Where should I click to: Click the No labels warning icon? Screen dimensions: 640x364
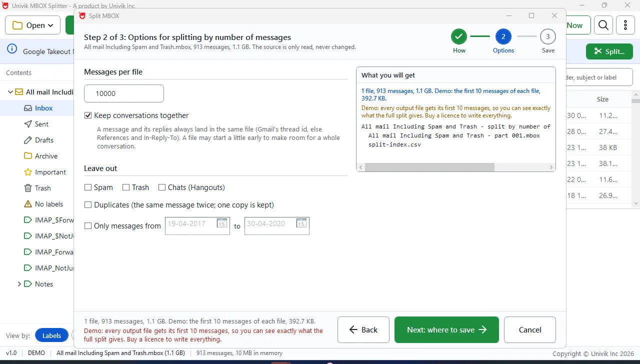coord(28,204)
